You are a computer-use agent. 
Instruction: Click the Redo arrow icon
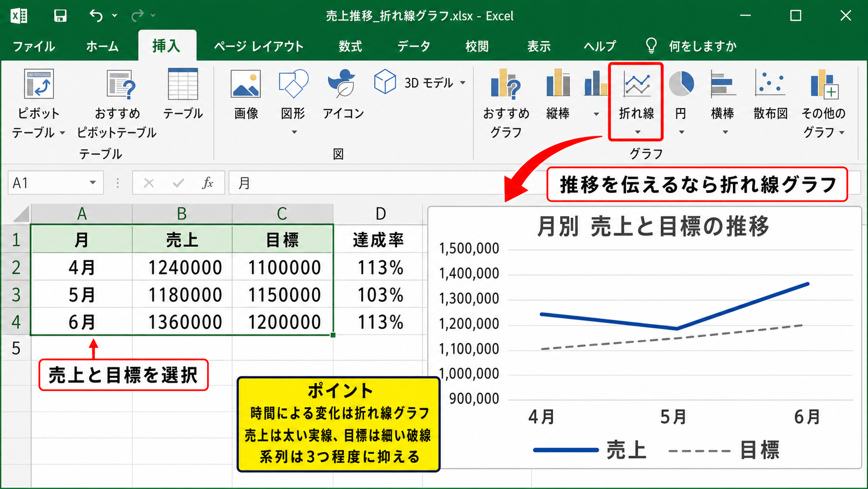click(138, 16)
